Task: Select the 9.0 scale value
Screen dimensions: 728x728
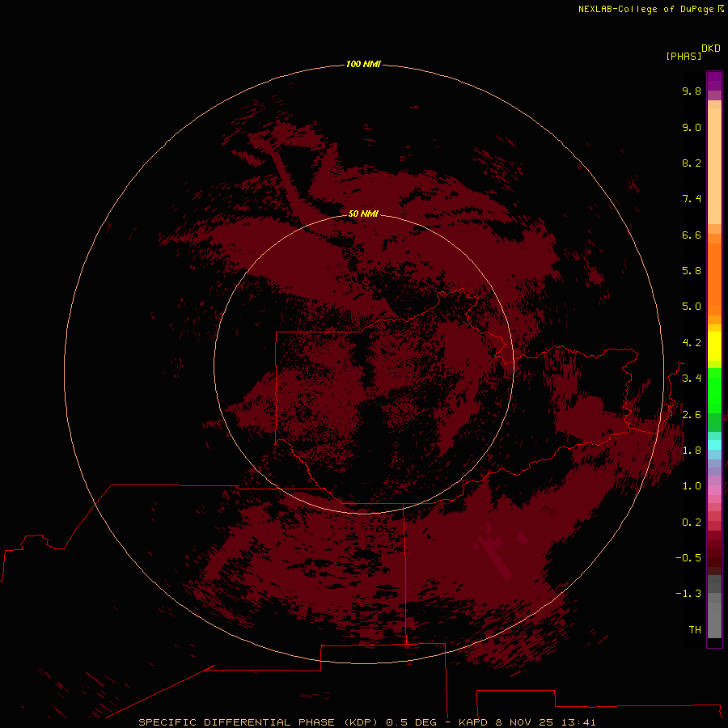Action: 692,127
